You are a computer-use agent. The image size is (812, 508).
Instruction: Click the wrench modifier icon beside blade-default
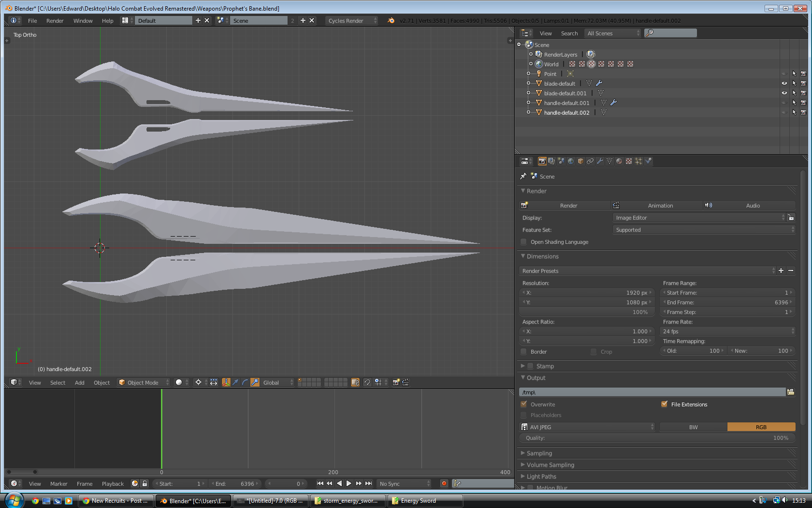599,83
